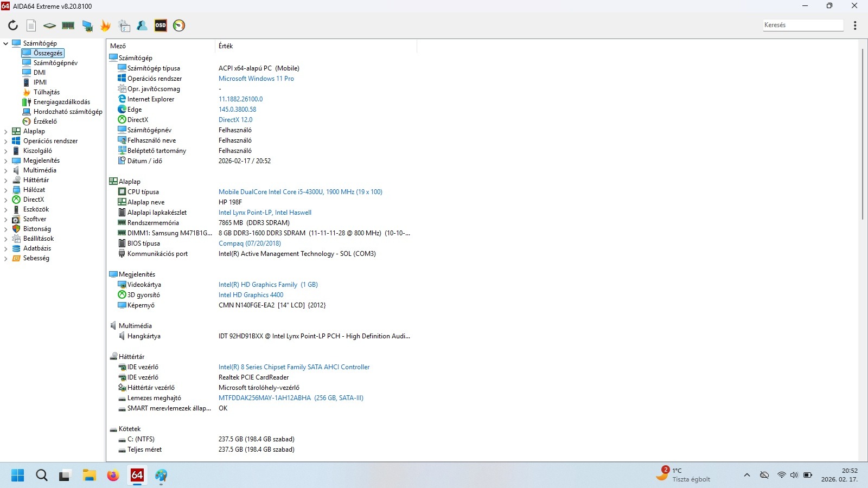Click the Intel Lynx Point-LP chipset link
Screen dimensions: 868x488
click(x=265, y=213)
